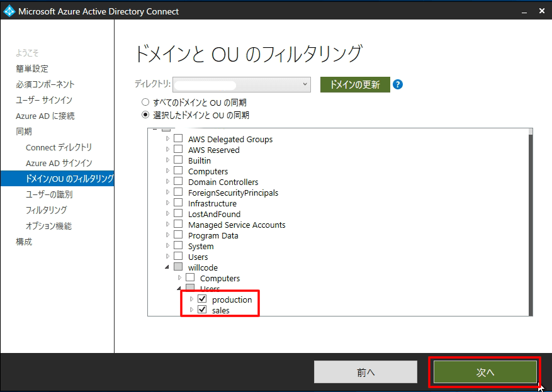
Task: Select the ForeignSecurityPrincipals tree item label
Action: tap(233, 193)
